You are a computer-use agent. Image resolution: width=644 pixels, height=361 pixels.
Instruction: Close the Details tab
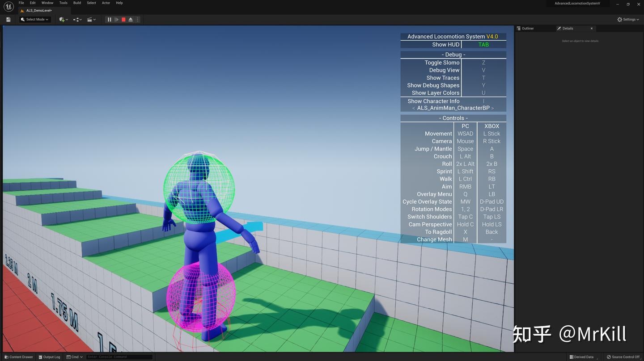[592, 28]
